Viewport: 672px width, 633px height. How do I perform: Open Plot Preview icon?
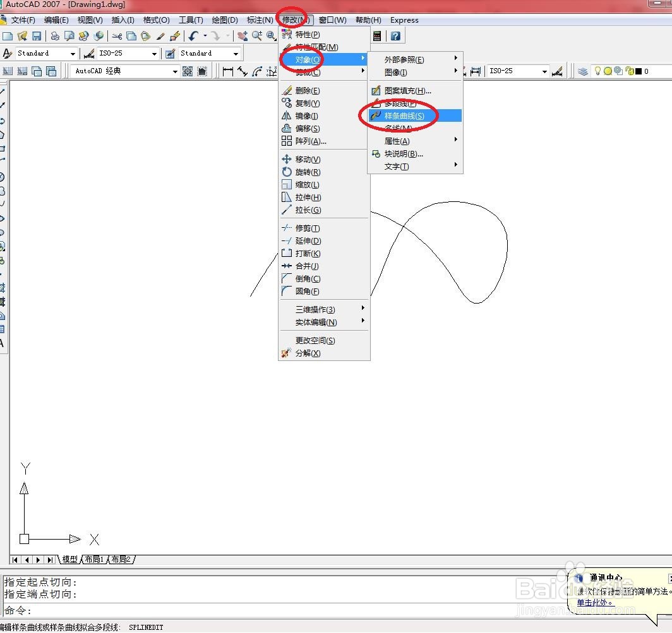69,36
